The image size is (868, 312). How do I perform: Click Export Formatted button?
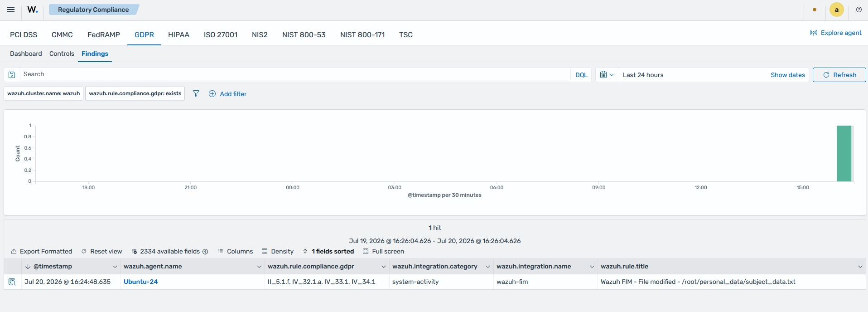coord(41,251)
